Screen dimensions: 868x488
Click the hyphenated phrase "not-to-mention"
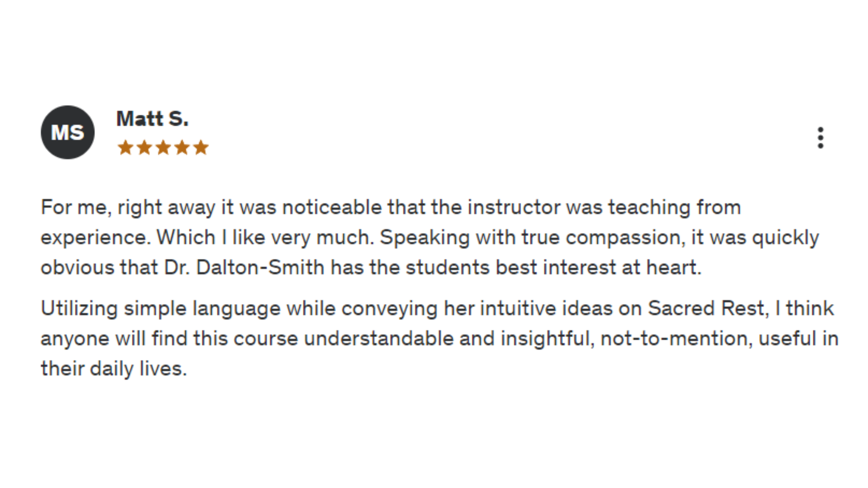click(x=674, y=339)
